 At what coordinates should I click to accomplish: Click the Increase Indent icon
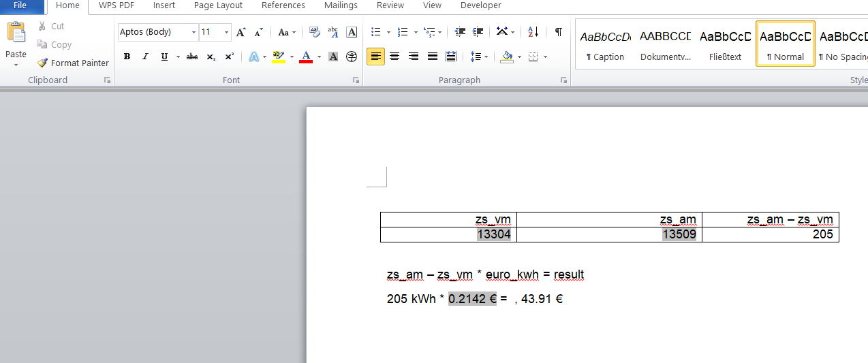(478, 32)
